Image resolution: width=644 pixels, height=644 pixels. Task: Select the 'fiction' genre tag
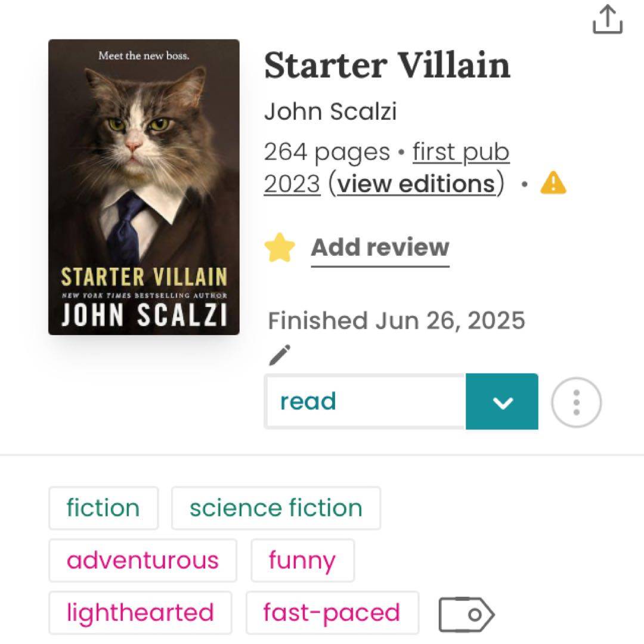(x=103, y=508)
